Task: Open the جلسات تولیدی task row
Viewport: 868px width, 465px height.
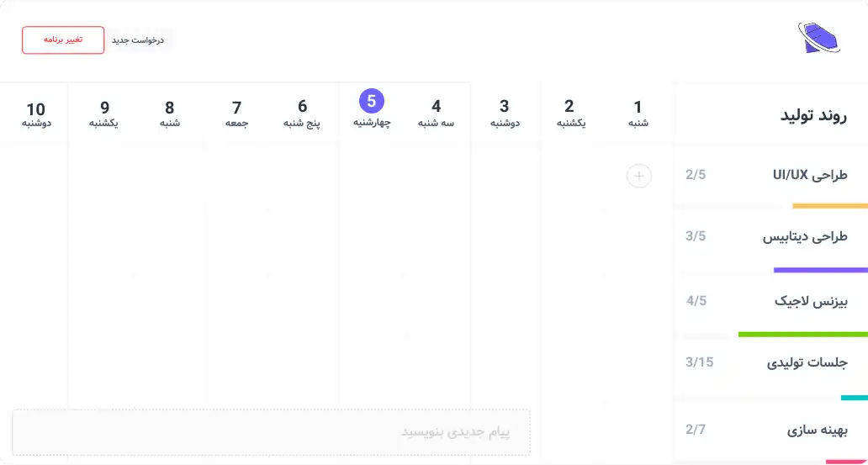Action: 770,362
